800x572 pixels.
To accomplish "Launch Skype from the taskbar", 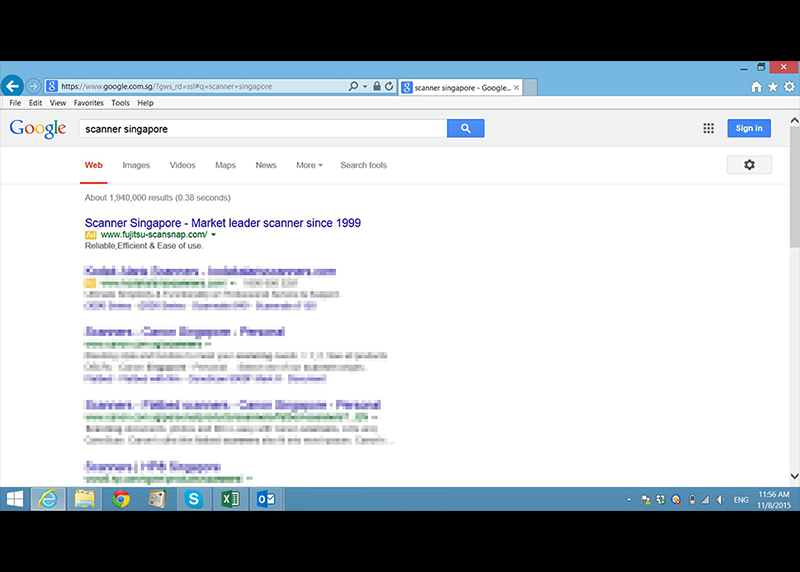I will (193, 498).
